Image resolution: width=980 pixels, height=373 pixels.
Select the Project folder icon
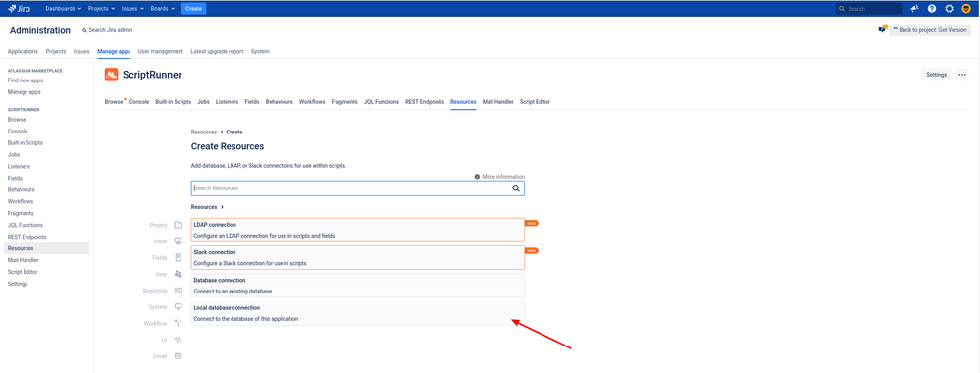179,225
